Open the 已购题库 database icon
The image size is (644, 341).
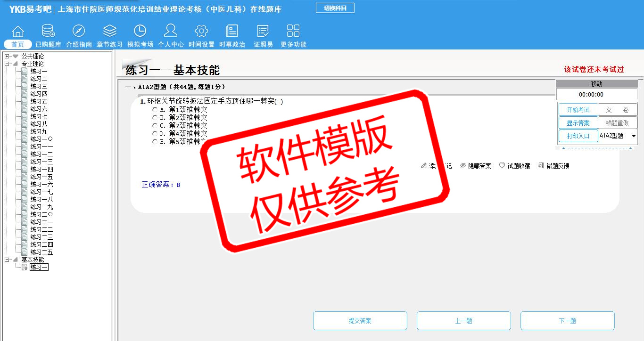(48, 32)
